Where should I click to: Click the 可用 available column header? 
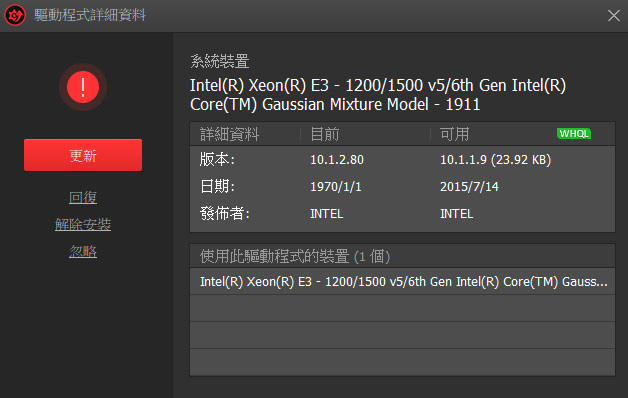(x=455, y=134)
